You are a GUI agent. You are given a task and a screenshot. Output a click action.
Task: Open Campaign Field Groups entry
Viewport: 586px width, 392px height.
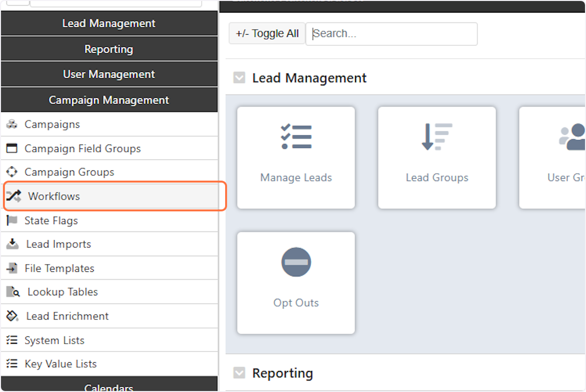tap(109, 148)
